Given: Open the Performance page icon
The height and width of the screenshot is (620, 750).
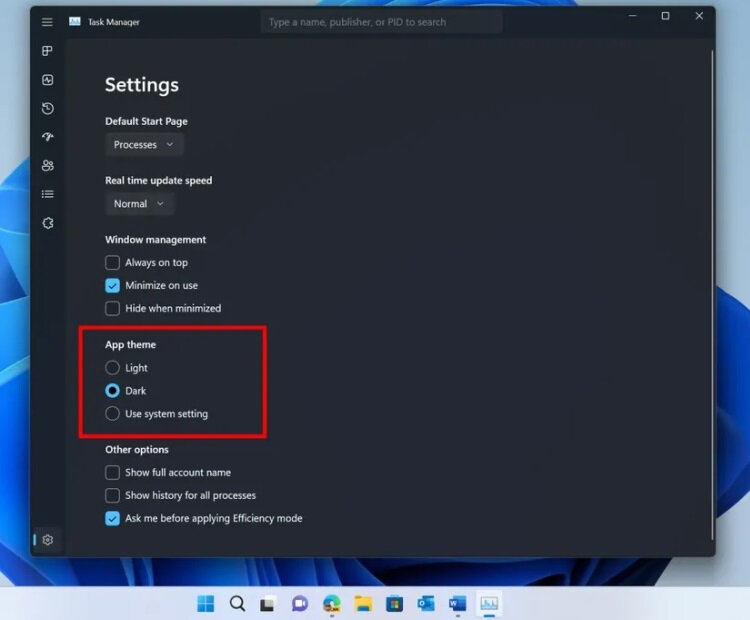Looking at the screenshot, I should [47, 80].
